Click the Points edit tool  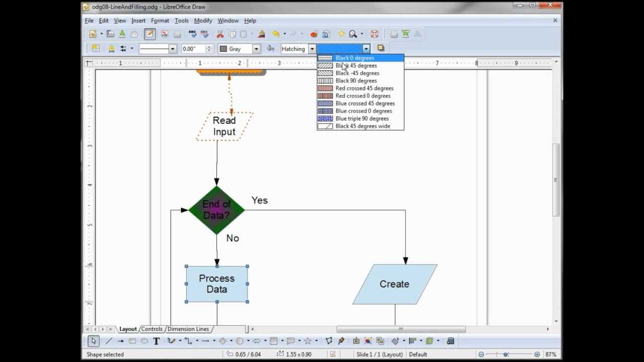(x=329, y=341)
